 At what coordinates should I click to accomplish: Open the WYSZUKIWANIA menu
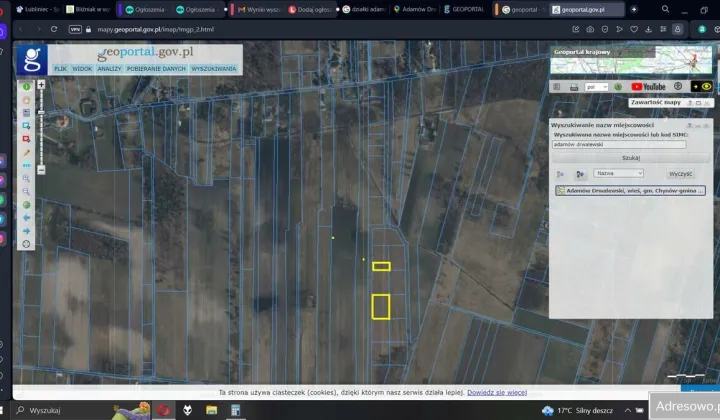pos(213,69)
